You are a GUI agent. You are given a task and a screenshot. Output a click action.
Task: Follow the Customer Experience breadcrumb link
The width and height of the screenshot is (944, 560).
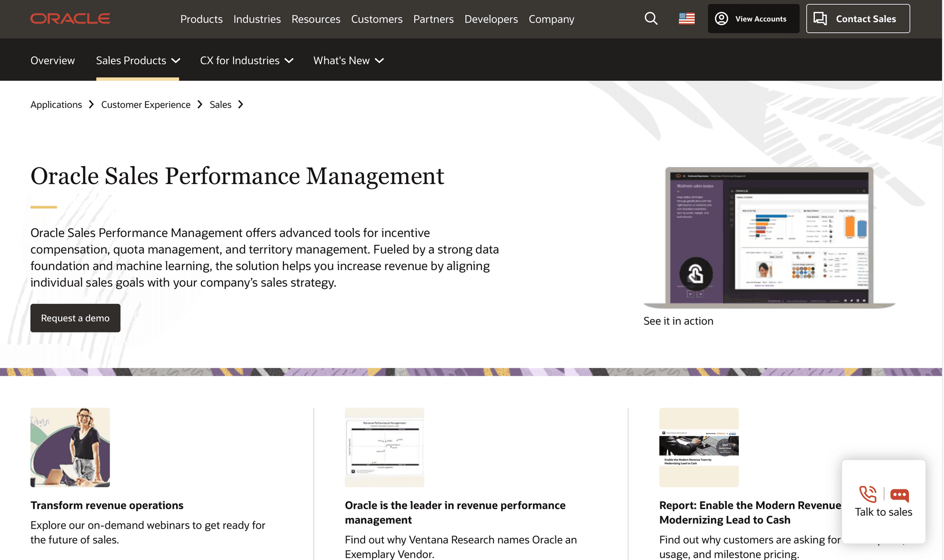point(146,105)
